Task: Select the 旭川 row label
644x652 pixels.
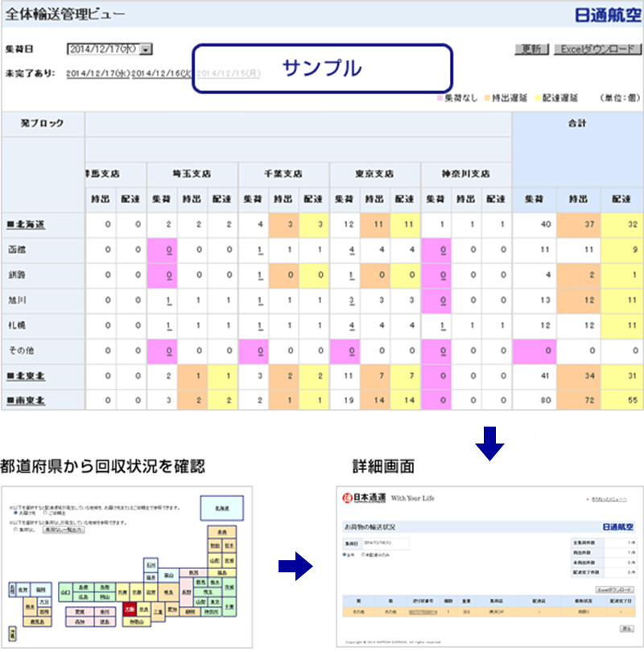Action: coord(17,300)
